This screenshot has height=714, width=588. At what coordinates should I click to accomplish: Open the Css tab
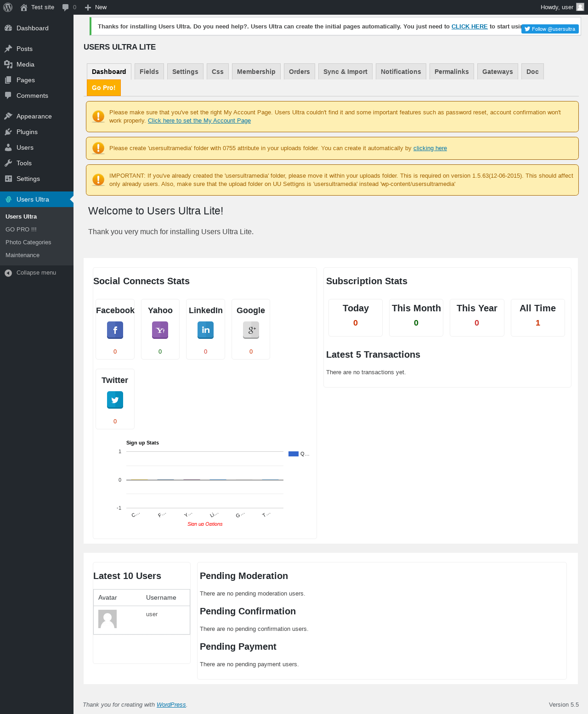pyautogui.click(x=218, y=72)
